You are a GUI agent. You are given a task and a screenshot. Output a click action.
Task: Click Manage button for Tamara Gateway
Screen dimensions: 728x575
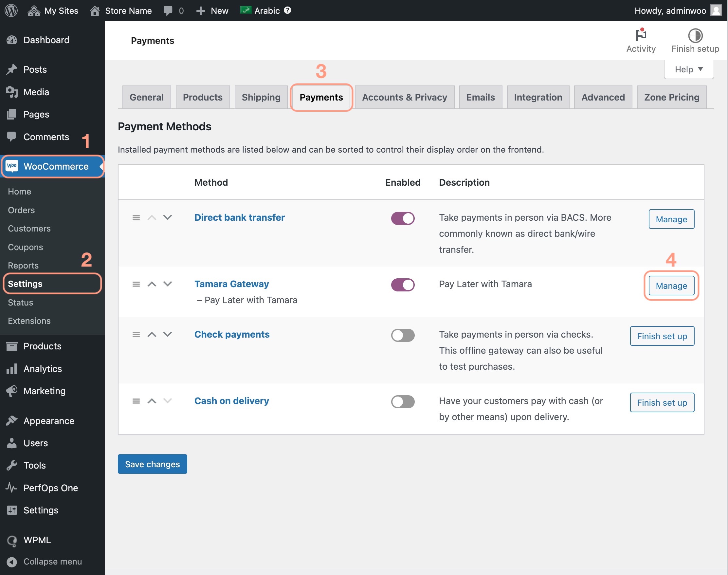point(671,286)
